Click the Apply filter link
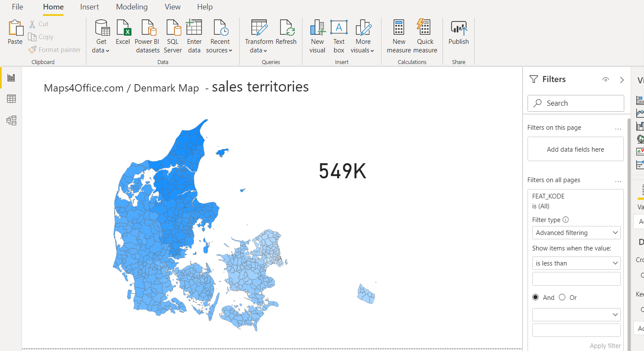 point(605,346)
